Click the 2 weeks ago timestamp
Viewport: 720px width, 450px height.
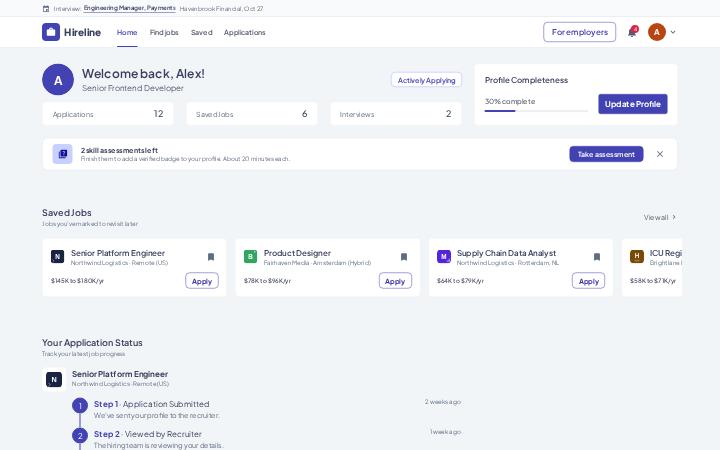pos(443,402)
